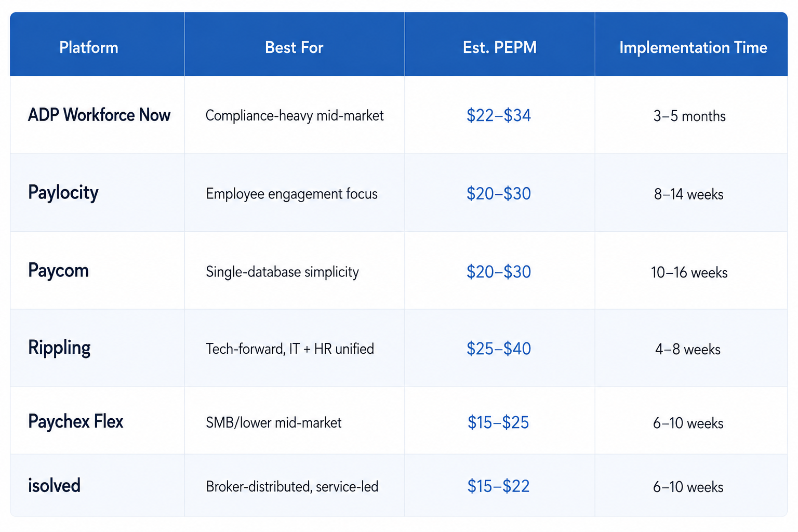798x532 pixels.
Task: Click the "$25–$40" price for Rippling
Action: pos(499,349)
